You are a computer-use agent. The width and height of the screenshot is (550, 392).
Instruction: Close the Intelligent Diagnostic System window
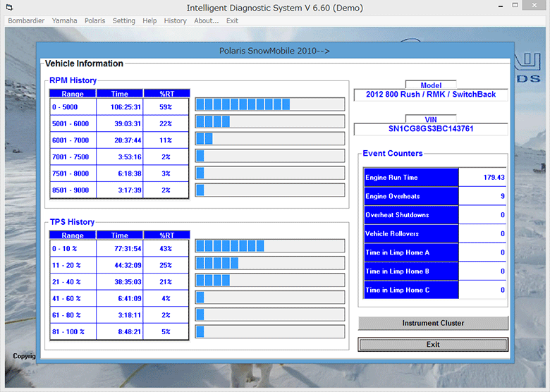[x=534, y=5]
